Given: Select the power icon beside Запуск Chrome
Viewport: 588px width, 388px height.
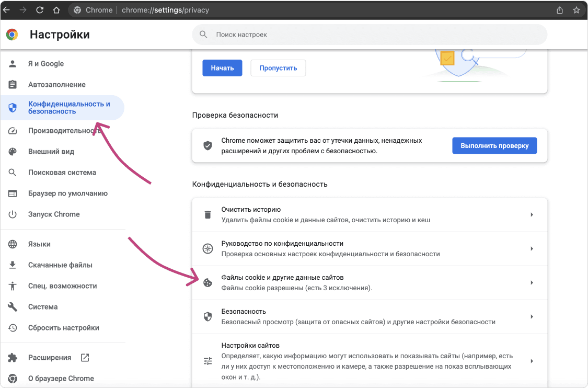Looking at the screenshot, I should (12, 214).
